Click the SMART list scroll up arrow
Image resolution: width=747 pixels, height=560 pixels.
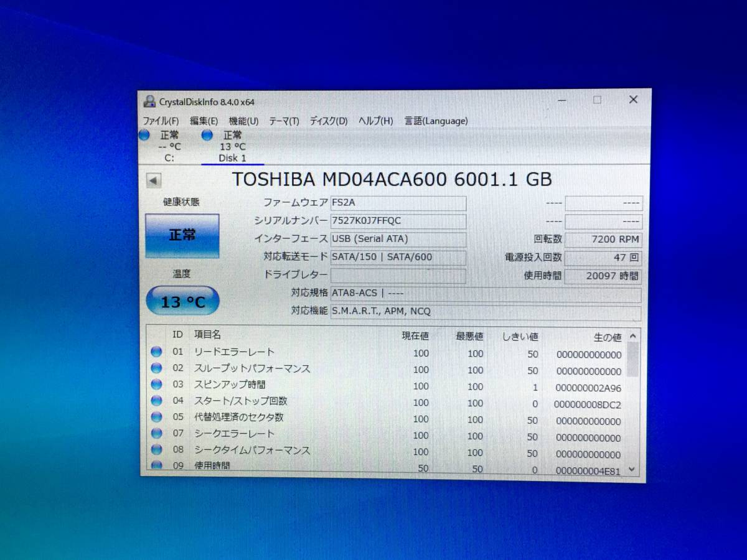[632, 336]
